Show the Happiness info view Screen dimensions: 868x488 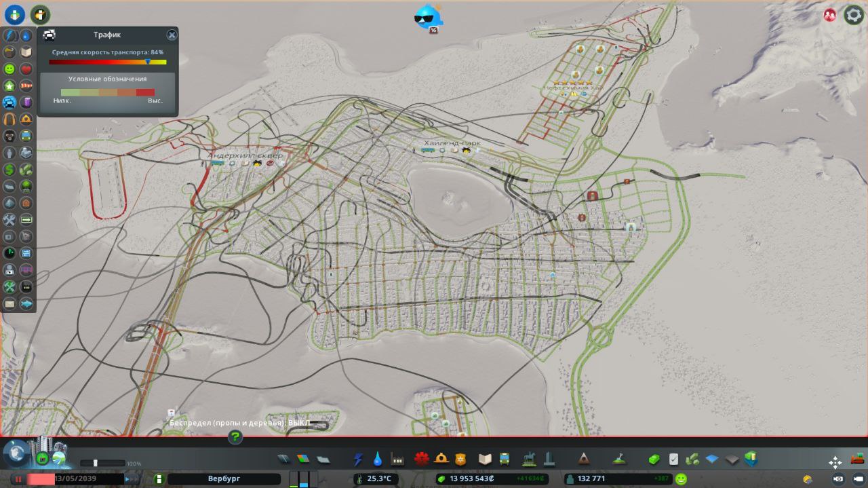tap(9, 69)
